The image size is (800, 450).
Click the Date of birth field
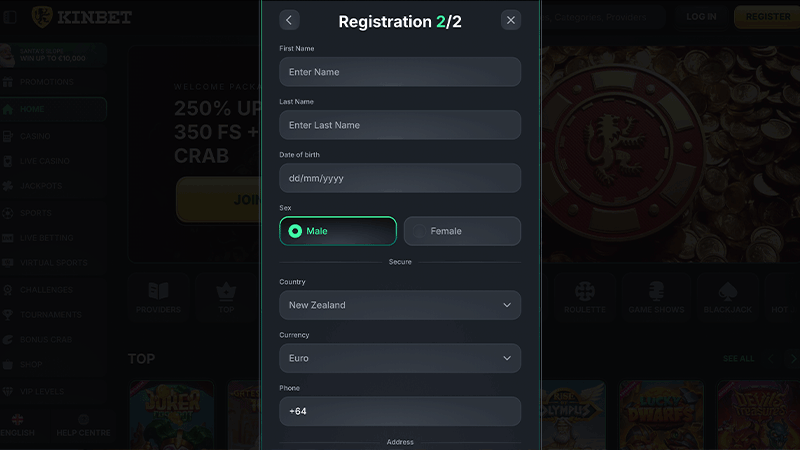click(400, 178)
